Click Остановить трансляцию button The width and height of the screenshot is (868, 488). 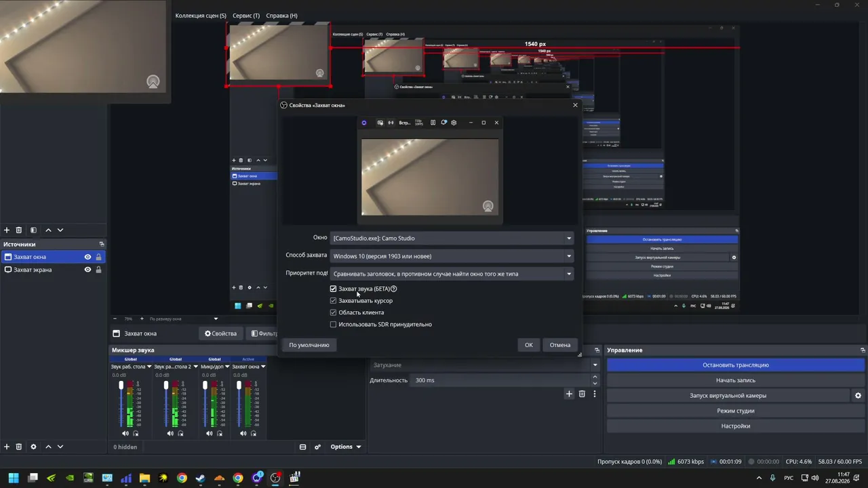[x=736, y=365]
